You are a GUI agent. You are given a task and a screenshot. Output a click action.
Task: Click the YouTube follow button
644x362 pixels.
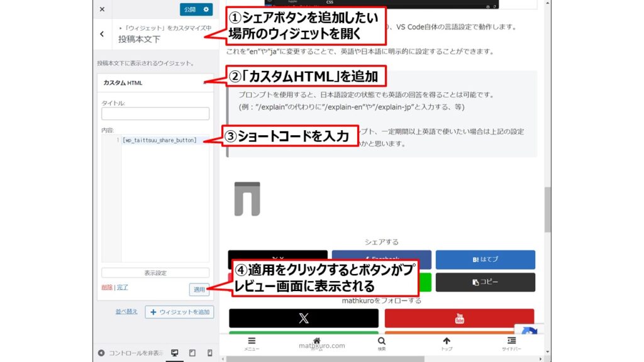coord(459,318)
